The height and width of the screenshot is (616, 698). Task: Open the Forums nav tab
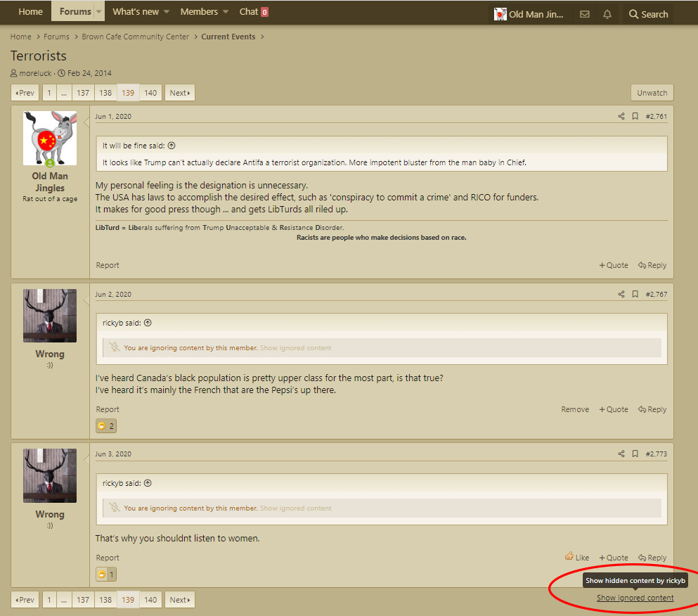pyautogui.click(x=75, y=11)
